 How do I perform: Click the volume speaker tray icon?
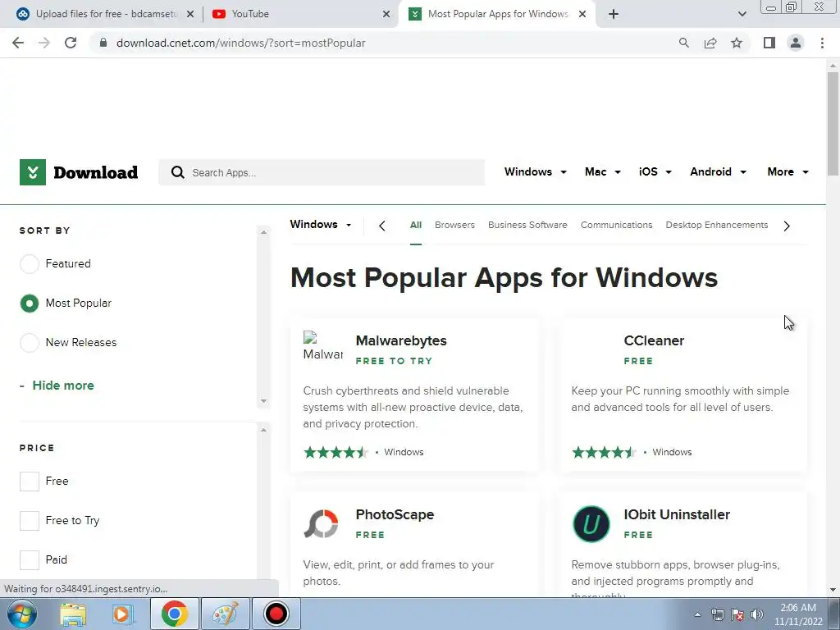tap(757, 614)
